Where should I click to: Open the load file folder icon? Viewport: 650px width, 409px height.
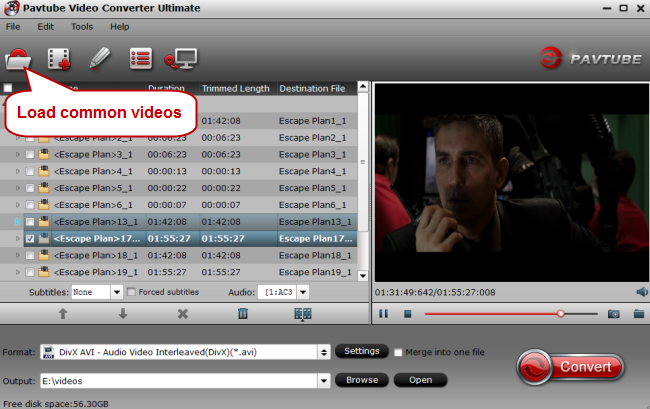coord(18,59)
